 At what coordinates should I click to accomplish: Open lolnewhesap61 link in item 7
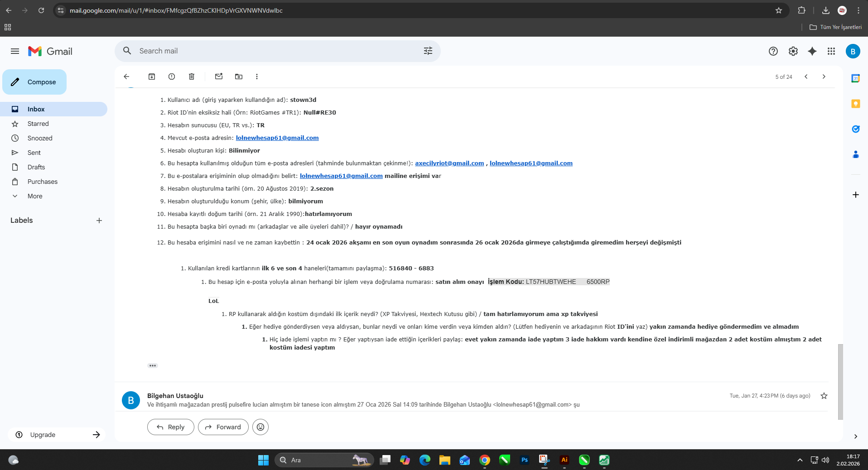(x=341, y=176)
